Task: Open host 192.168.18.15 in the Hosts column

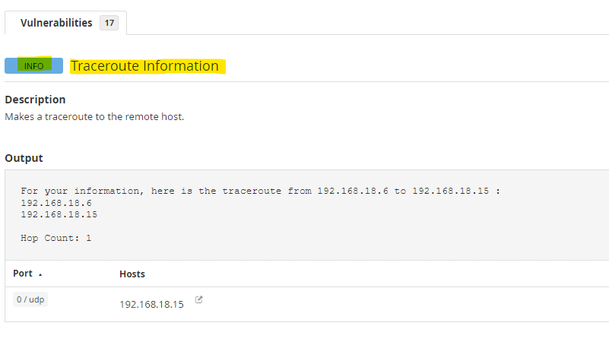Action: tap(151, 304)
